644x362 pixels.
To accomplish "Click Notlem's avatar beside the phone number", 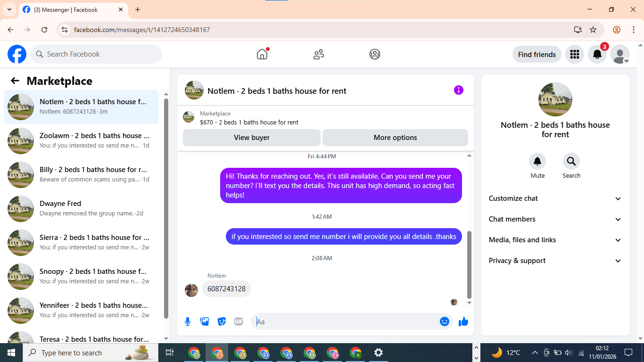I will (191, 290).
